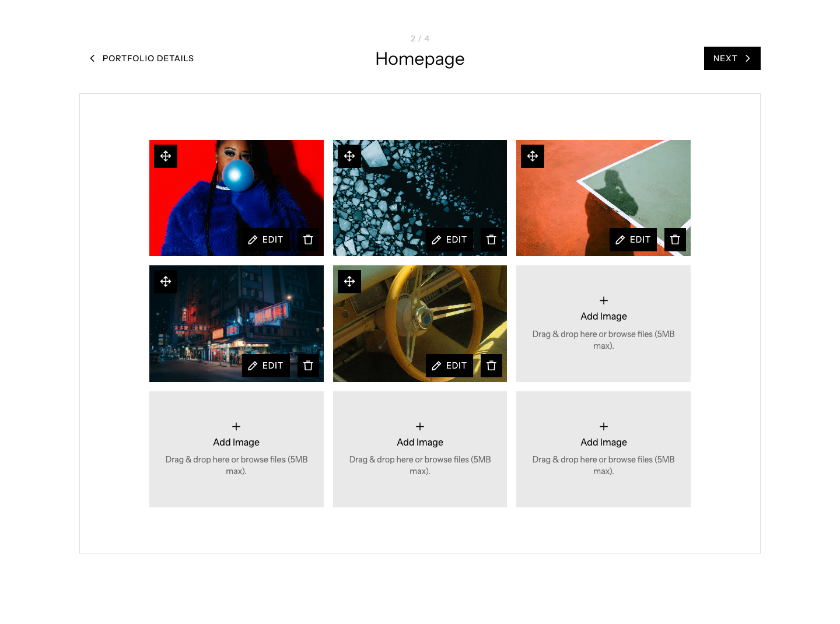Image resolution: width=840 pixels, height=624 pixels.
Task: Delete the tennis court shadow photo
Action: pyautogui.click(x=675, y=240)
